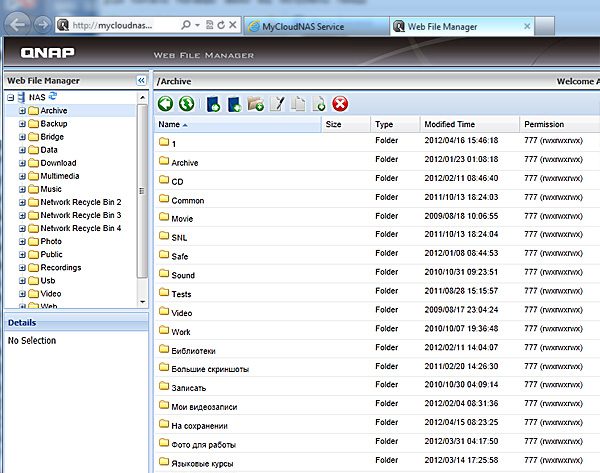Viewport: 600px width, 473px height.
Task: Select the Photo folder in the tree
Action: 51,241
